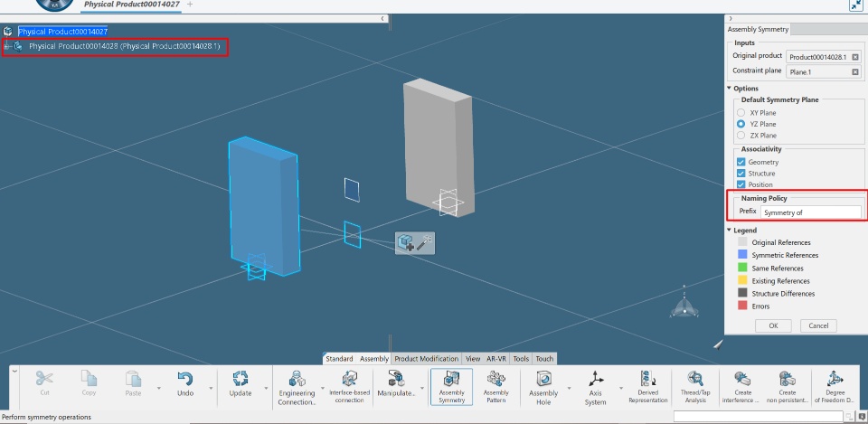This screenshot has width=868, height=424.
Task: Open Degree of Freedom Display tool
Action: (835, 386)
